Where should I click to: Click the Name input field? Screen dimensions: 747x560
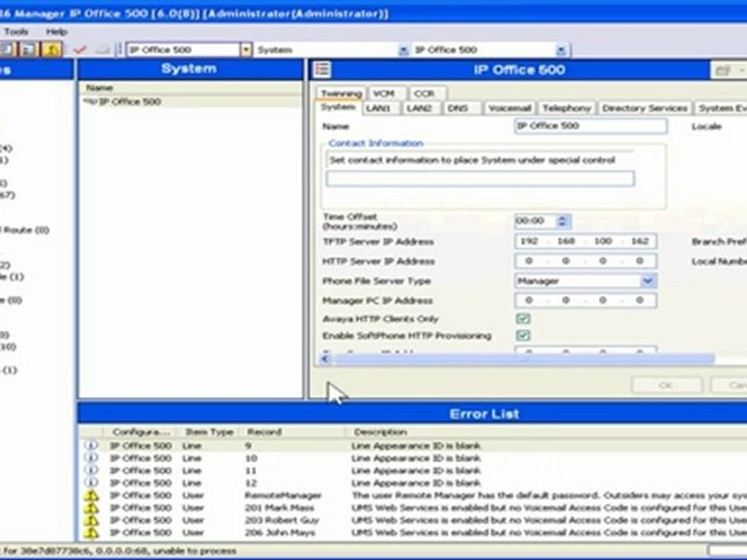coord(591,126)
